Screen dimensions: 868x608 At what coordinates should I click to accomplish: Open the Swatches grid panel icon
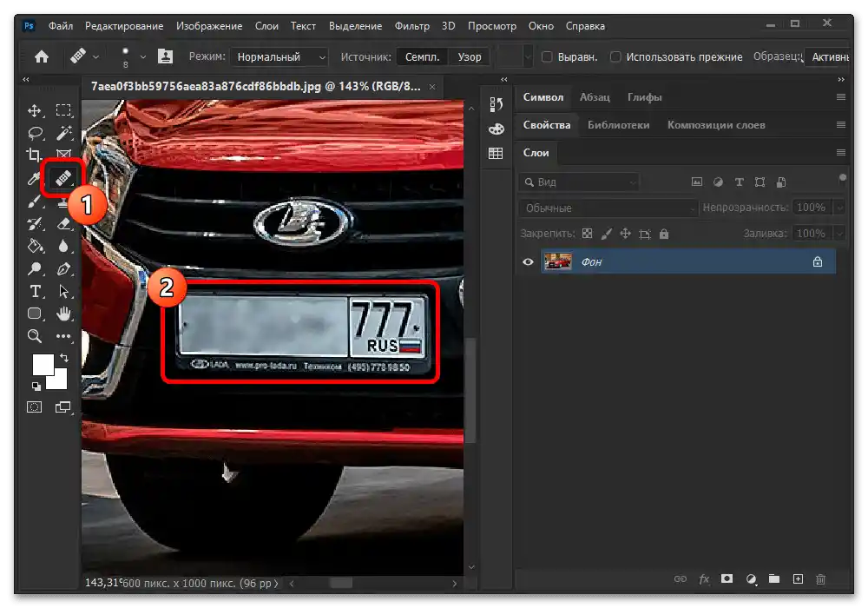[x=496, y=154]
